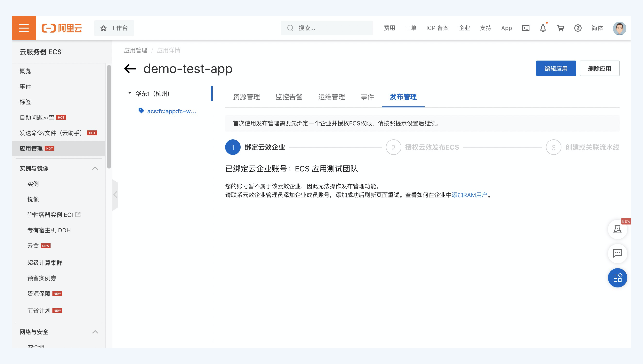This screenshot has width=643, height=364.
Task: Select the 发布管理 tab
Action: (403, 97)
